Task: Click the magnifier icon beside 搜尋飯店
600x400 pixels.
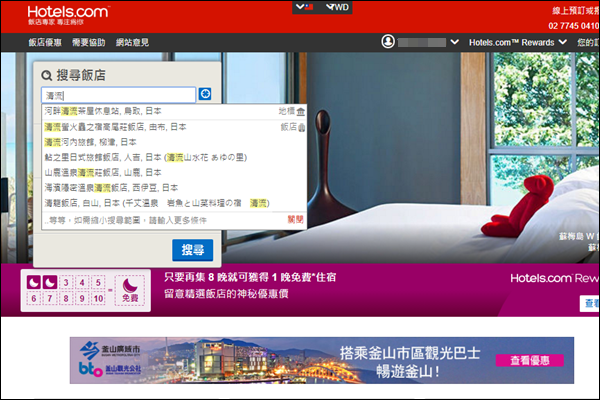Action: [x=47, y=75]
